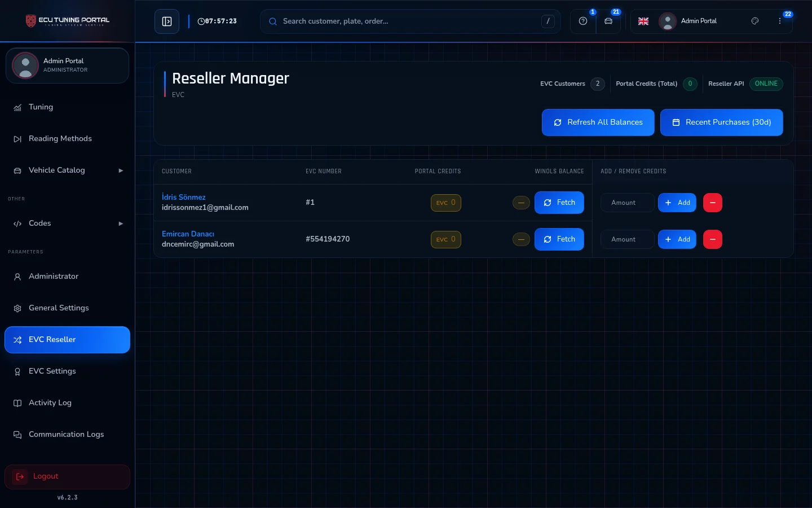The width and height of the screenshot is (812, 508).
Task: Open Communication Logs
Action: 67,435
